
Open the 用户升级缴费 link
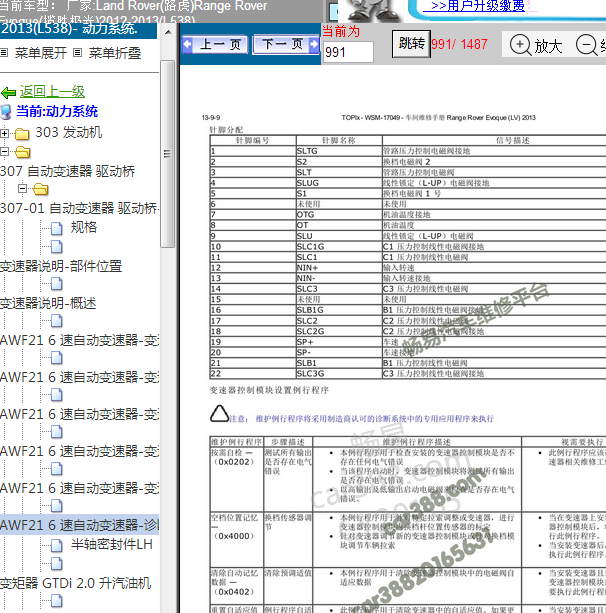pos(478,6)
